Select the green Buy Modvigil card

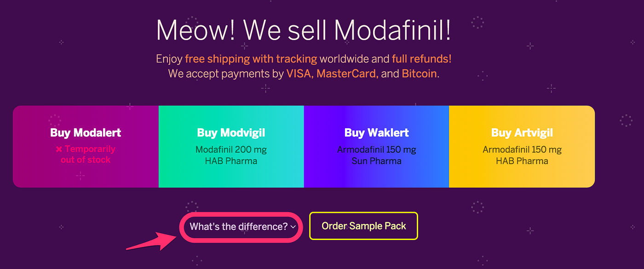(x=231, y=146)
